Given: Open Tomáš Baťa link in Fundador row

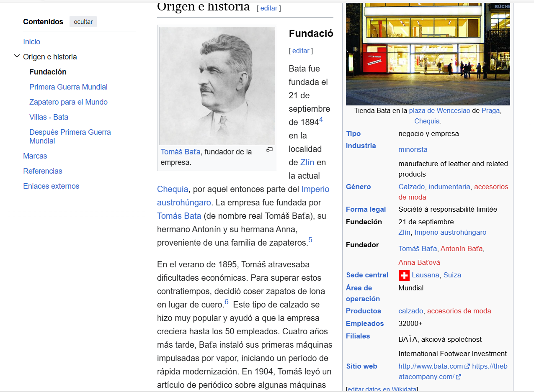Looking at the screenshot, I should tap(418, 249).
